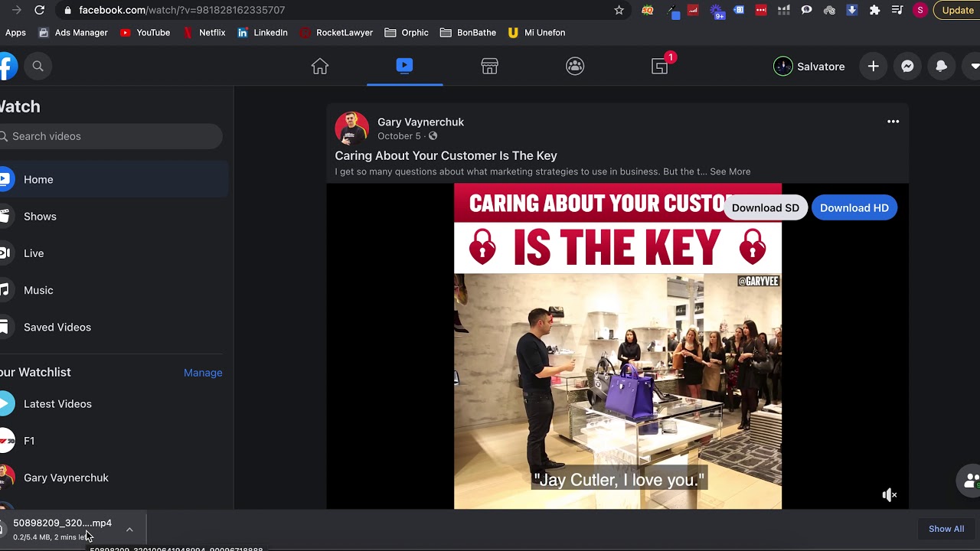Expand the download item chevron menu

pos(129,529)
